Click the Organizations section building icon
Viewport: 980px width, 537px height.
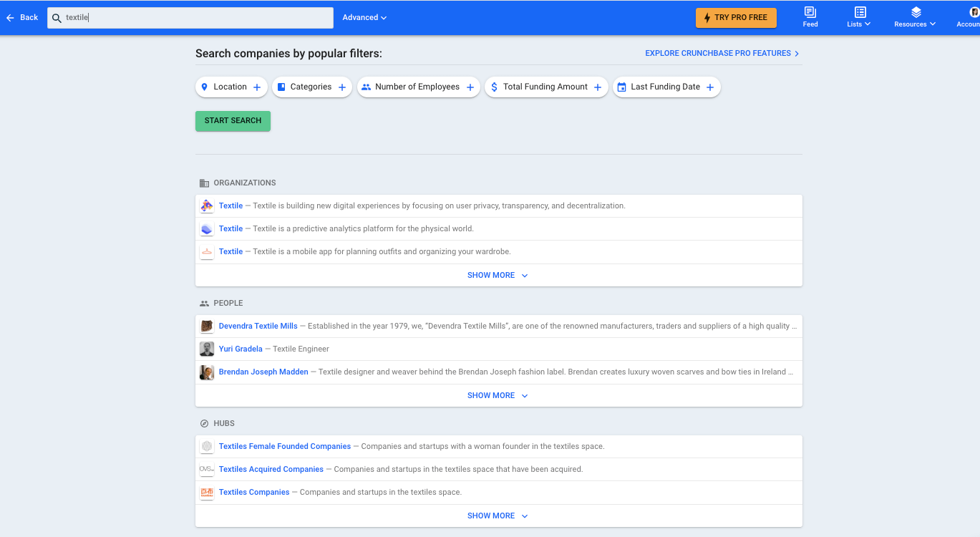pos(204,183)
